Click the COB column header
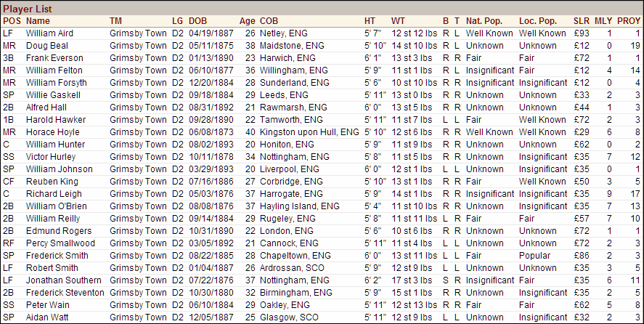Image resolution: width=644 pixels, height=324 pixels. 269,21
